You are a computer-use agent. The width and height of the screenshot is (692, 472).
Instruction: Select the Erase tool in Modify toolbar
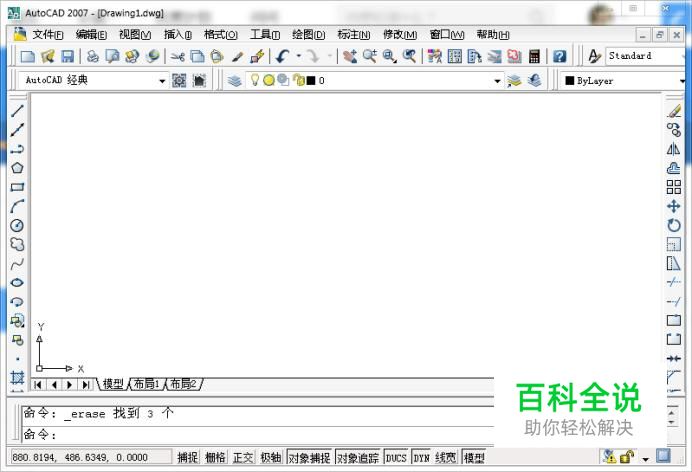click(673, 110)
